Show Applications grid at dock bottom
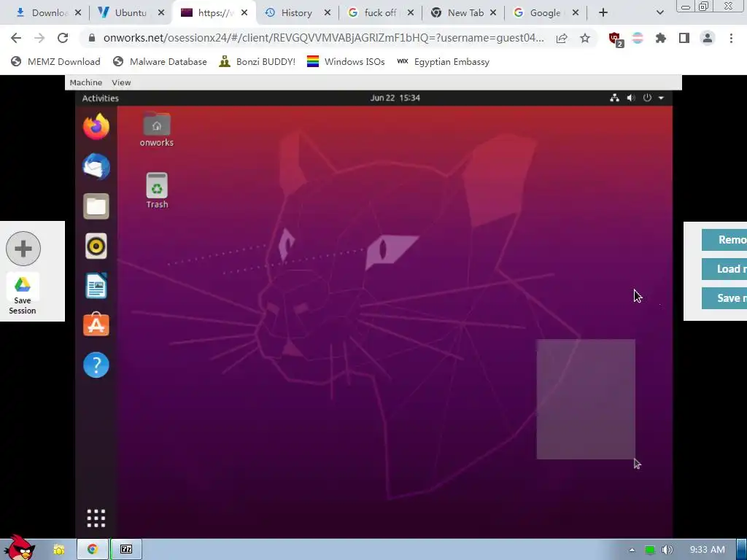The image size is (747, 560). point(96,518)
